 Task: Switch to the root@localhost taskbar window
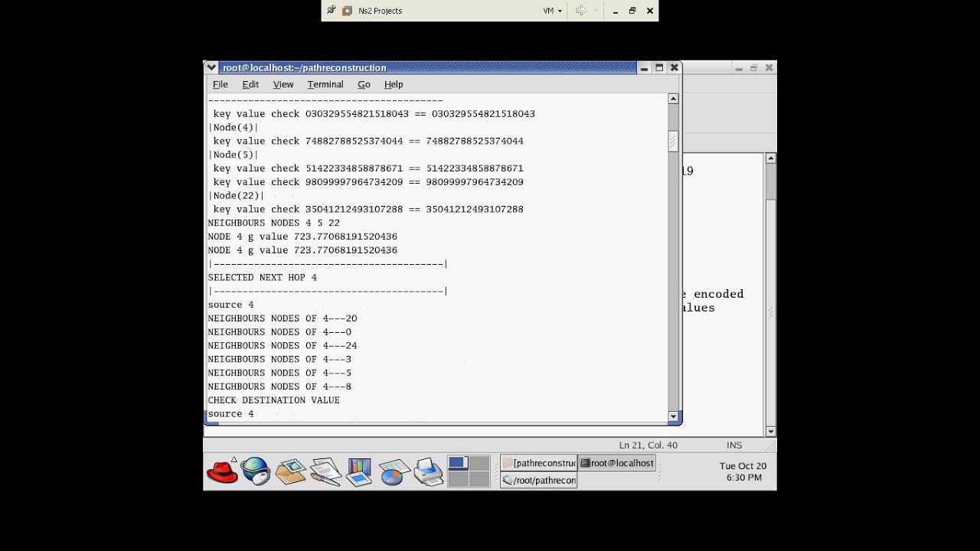click(x=616, y=463)
